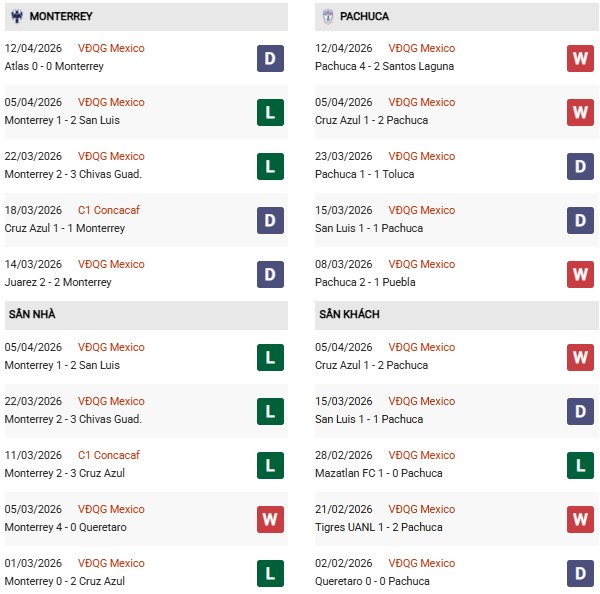
Task: Select the W badge beside Pachuca 2 - 1 Puebla
Action: (x=580, y=274)
